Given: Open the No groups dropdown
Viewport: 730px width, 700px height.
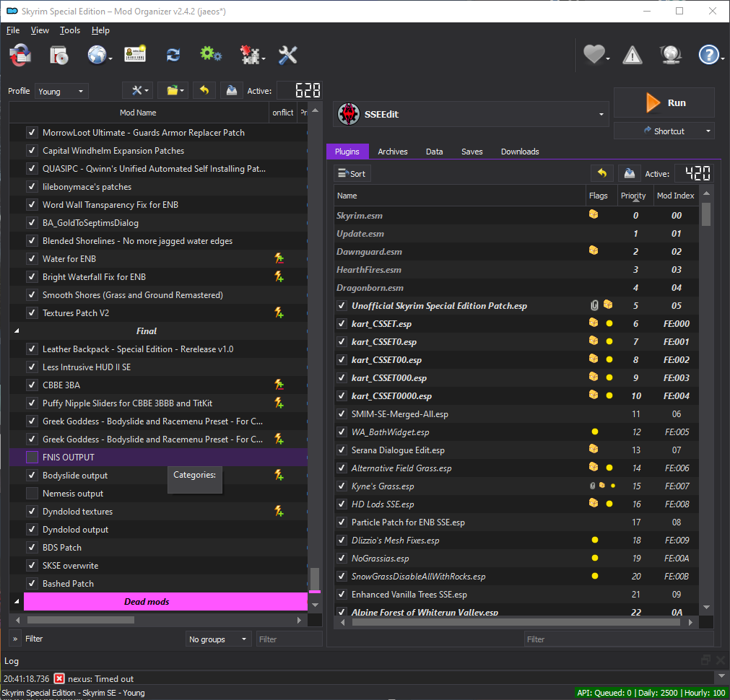Looking at the screenshot, I should coord(218,639).
